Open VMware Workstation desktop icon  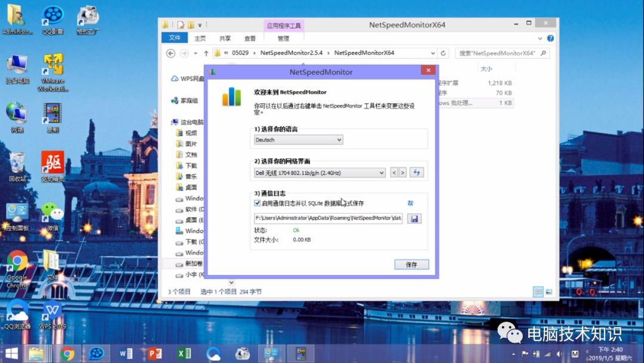click(x=52, y=73)
